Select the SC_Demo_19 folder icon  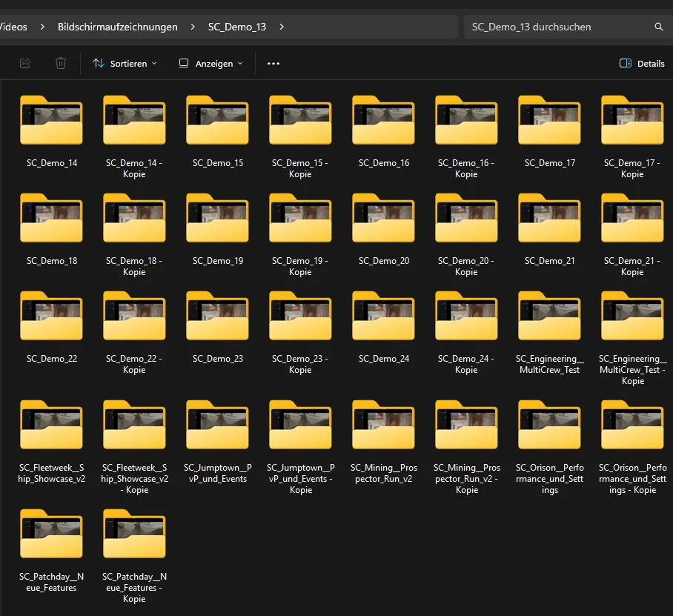coord(217,218)
